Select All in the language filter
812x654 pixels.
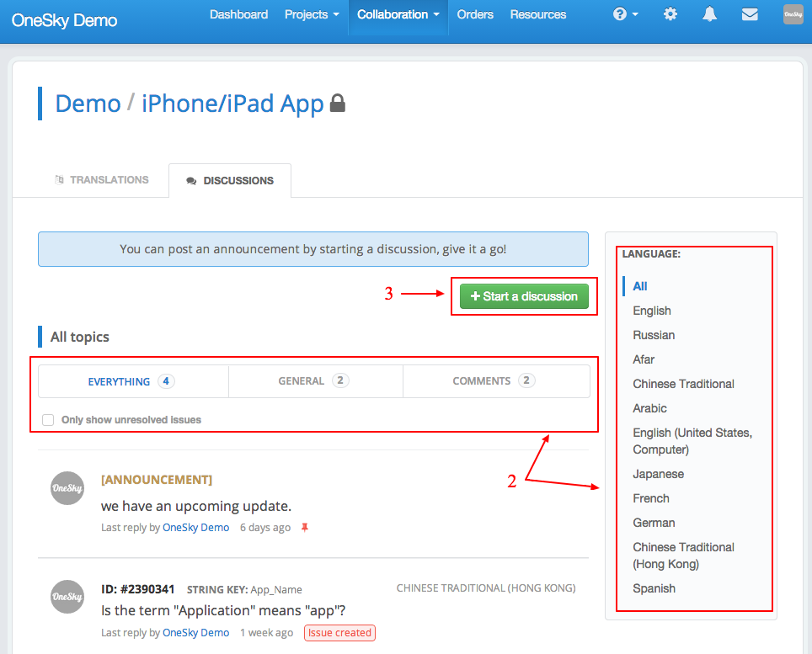640,286
